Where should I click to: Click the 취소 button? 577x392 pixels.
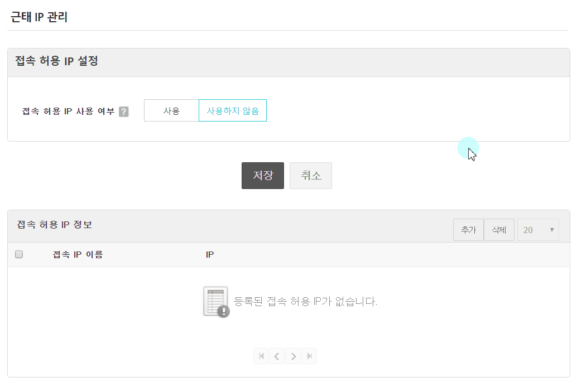(311, 176)
